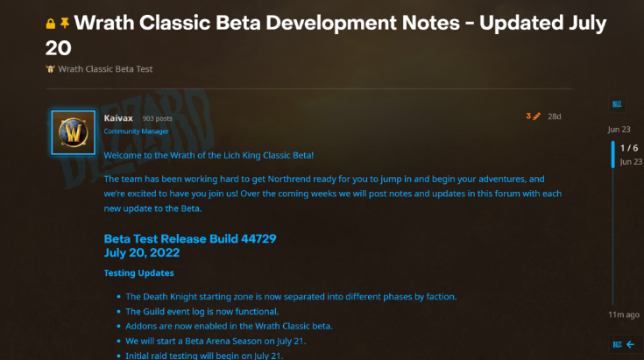Click the Blizzard icon in the bottom-right box
Screen dimensions: 644x360
coord(617,344)
